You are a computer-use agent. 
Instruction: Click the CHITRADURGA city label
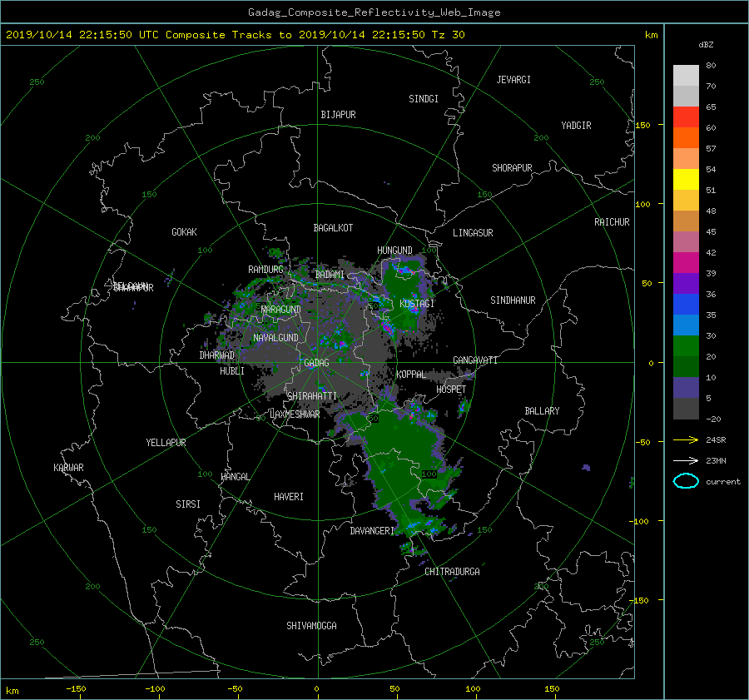pos(452,572)
